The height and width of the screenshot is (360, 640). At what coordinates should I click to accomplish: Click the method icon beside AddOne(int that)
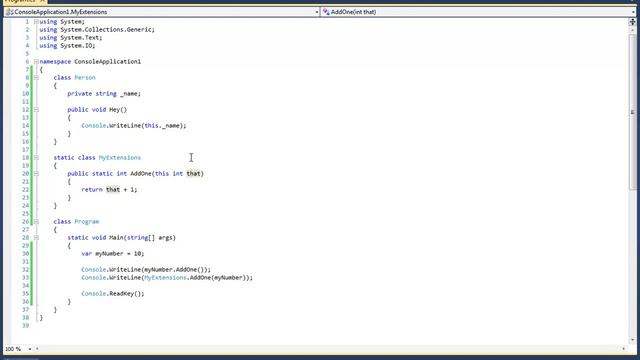coord(326,12)
